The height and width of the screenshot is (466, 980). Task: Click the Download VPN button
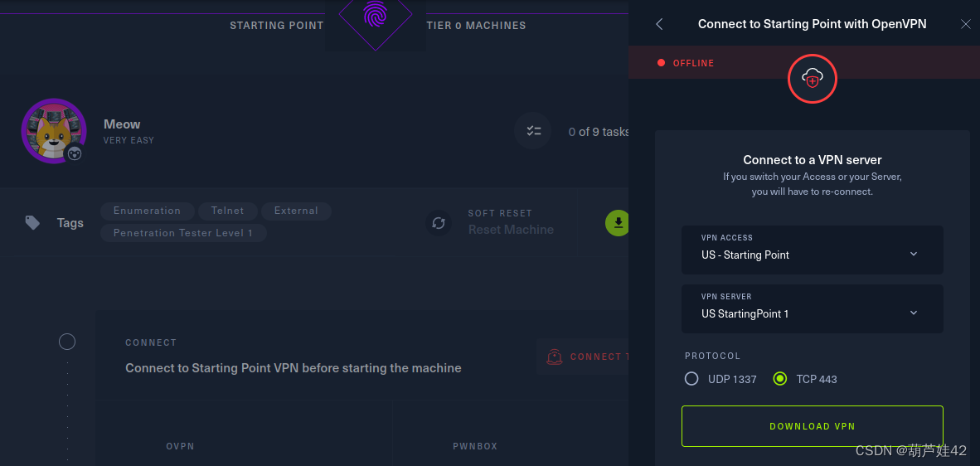812,426
